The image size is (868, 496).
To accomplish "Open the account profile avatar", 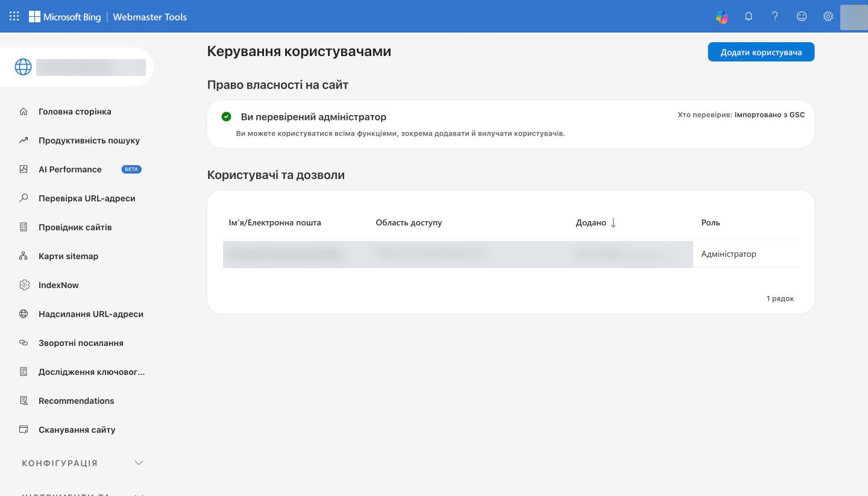I will click(x=854, y=17).
